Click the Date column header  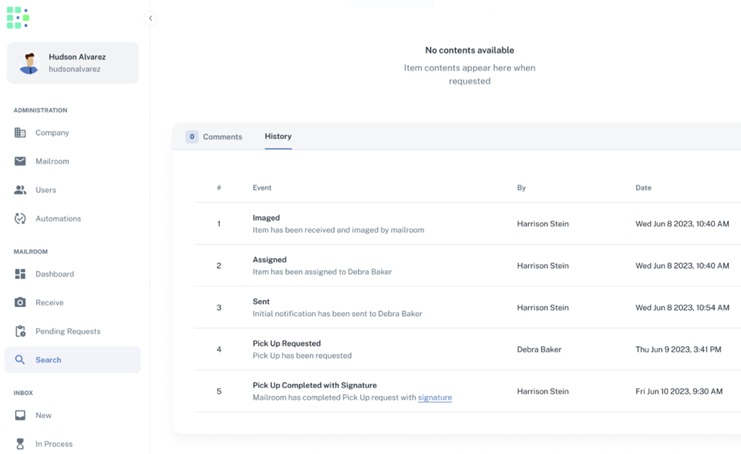click(x=643, y=188)
